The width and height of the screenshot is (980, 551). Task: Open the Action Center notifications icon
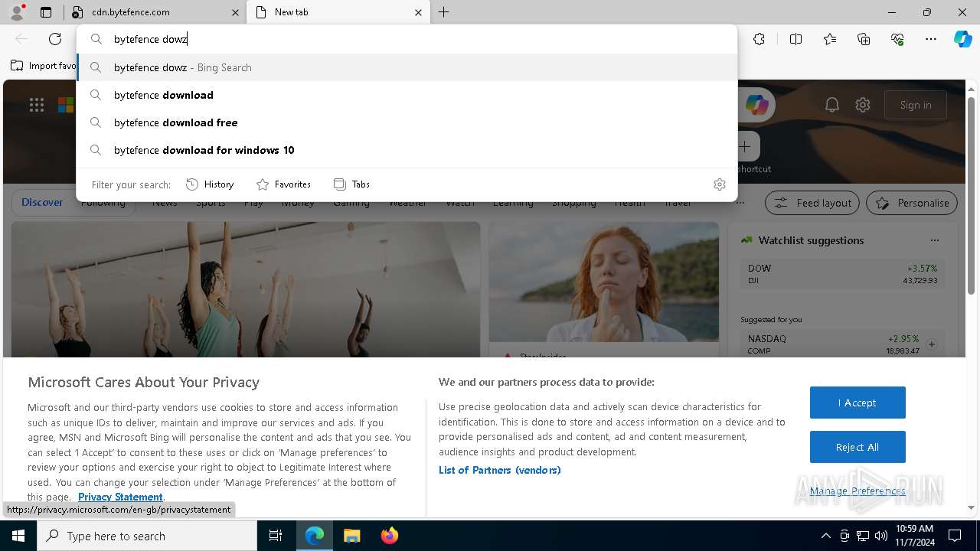(x=955, y=536)
